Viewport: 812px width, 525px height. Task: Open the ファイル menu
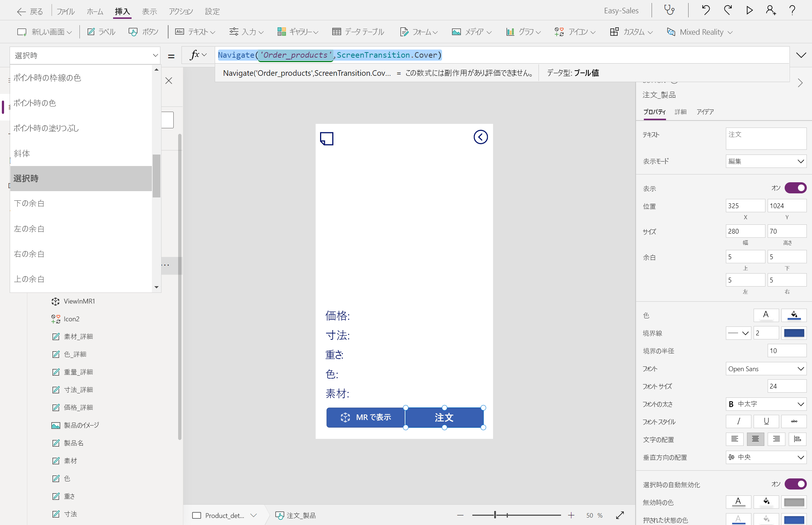pyautogui.click(x=65, y=11)
